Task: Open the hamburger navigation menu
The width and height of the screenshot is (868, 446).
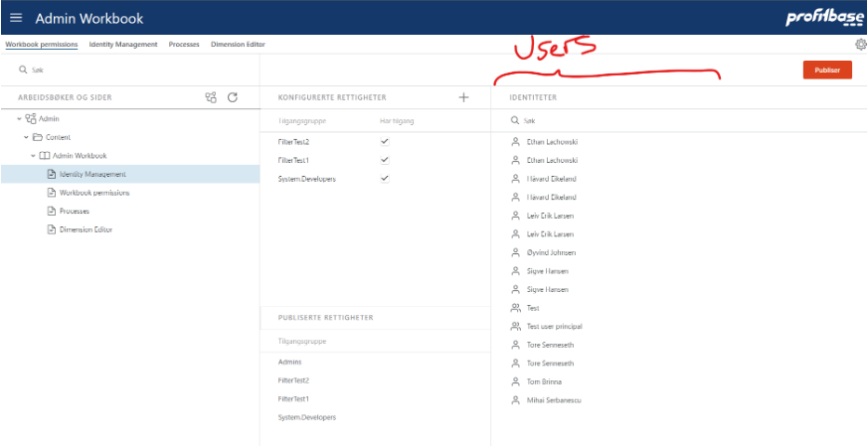Action: pyautogui.click(x=16, y=18)
